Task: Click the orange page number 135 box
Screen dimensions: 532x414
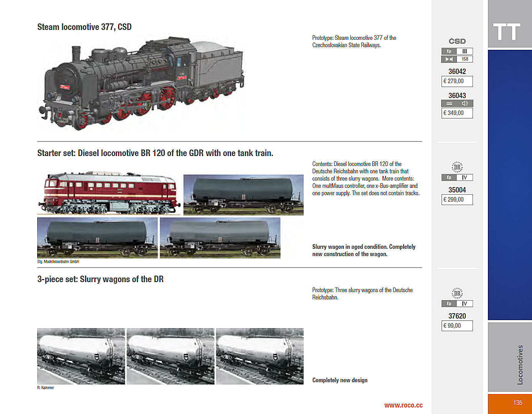Action: 509,404
